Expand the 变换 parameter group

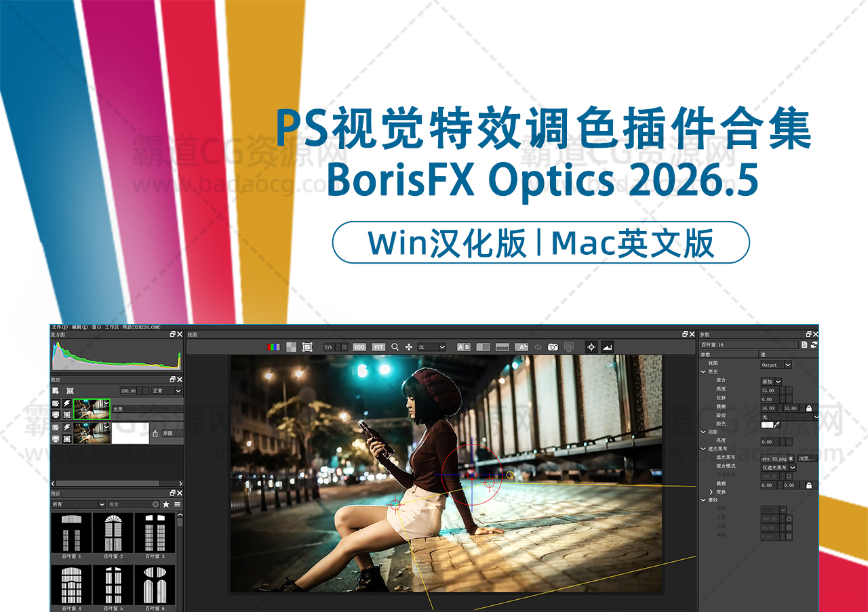(x=711, y=492)
